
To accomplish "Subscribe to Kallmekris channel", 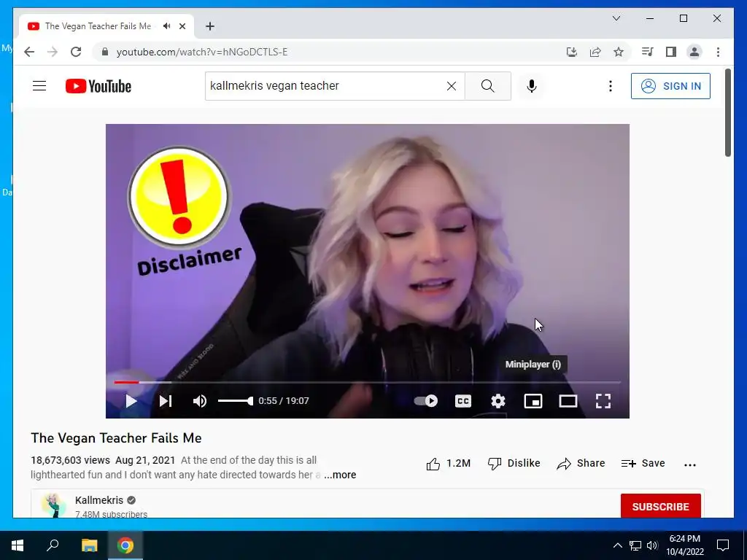I will 660,506.
